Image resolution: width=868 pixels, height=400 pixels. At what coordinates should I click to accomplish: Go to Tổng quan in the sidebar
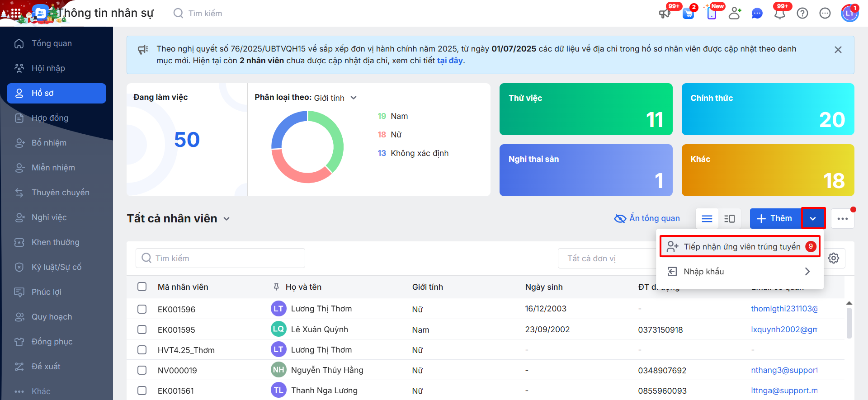click(57, 43)
